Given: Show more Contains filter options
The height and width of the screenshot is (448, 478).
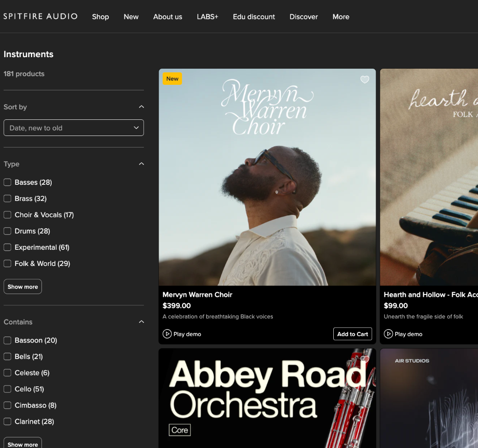Looking at the screenshot, I should (23, 444).
